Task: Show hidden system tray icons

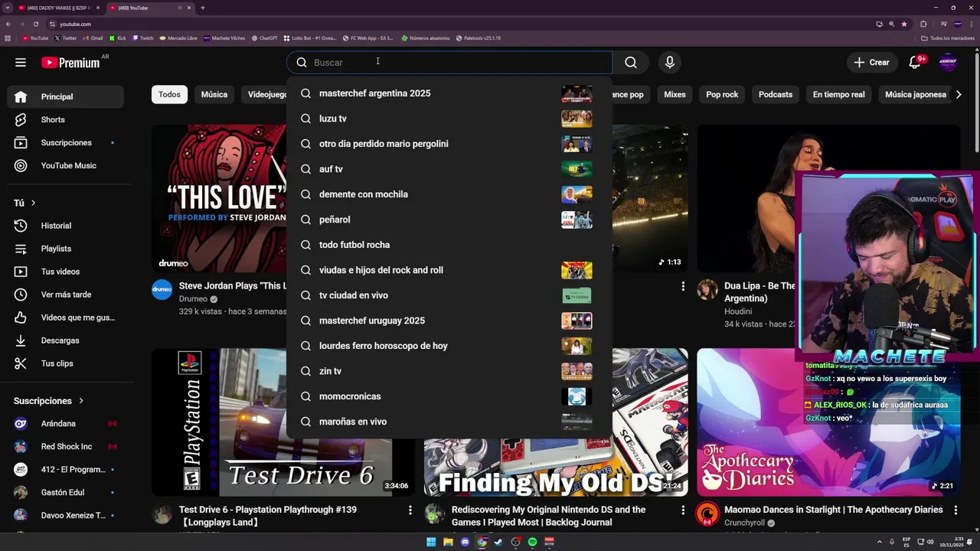Action: tap(880, 542)
